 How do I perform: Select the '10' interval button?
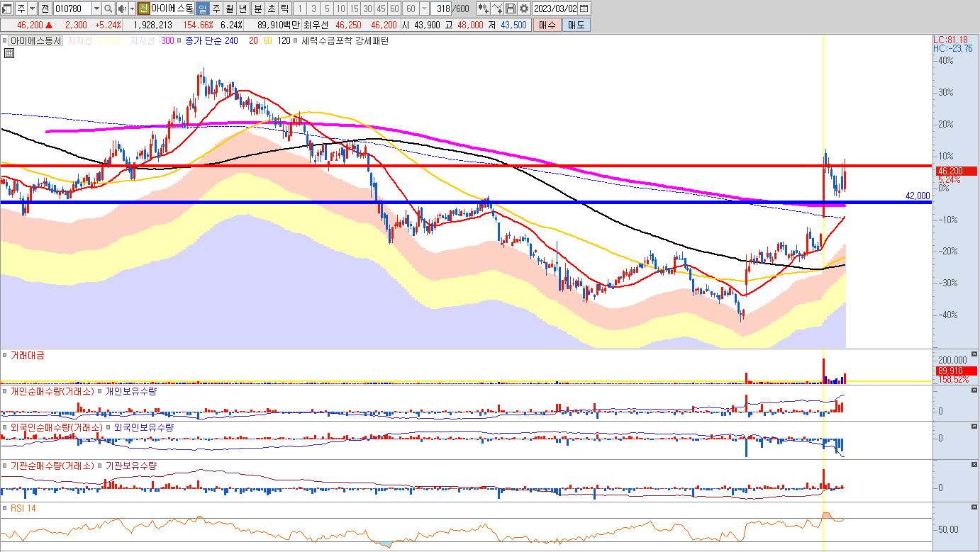[x=340, y=9]
